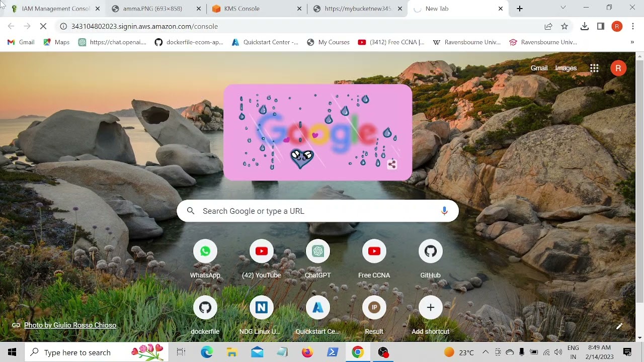644x362 pixels.
Task: Share the Google doodle
Action: [392, 164]
